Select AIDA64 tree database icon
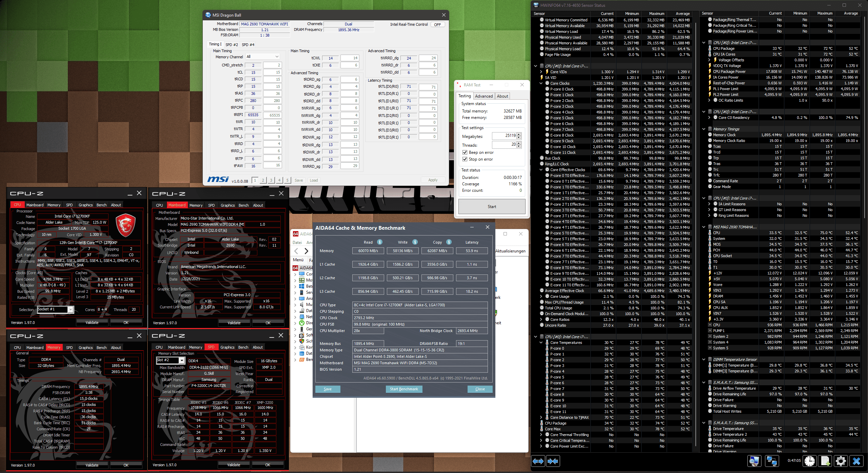 click(x=302, y=353)
